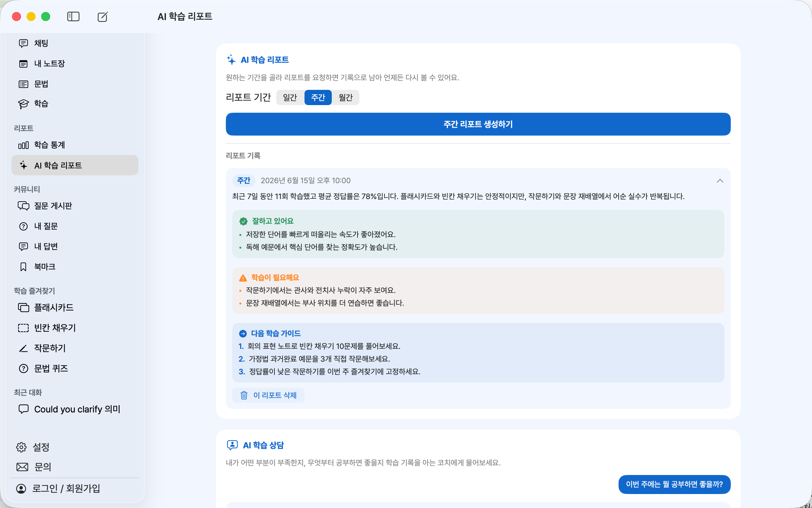The height and width of the screenshot is (508, 812).
Task: Click the 주간 badge on the report record
Action: tap(244, 181)
